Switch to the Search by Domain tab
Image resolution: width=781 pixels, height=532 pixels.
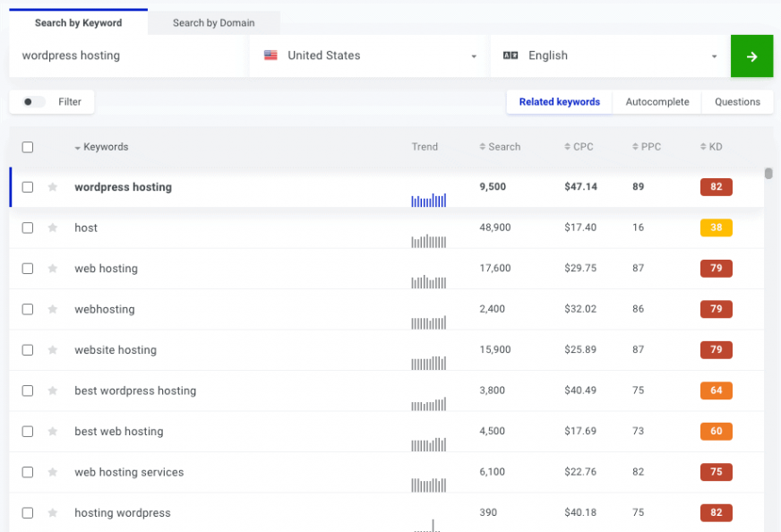click(213, 23)
